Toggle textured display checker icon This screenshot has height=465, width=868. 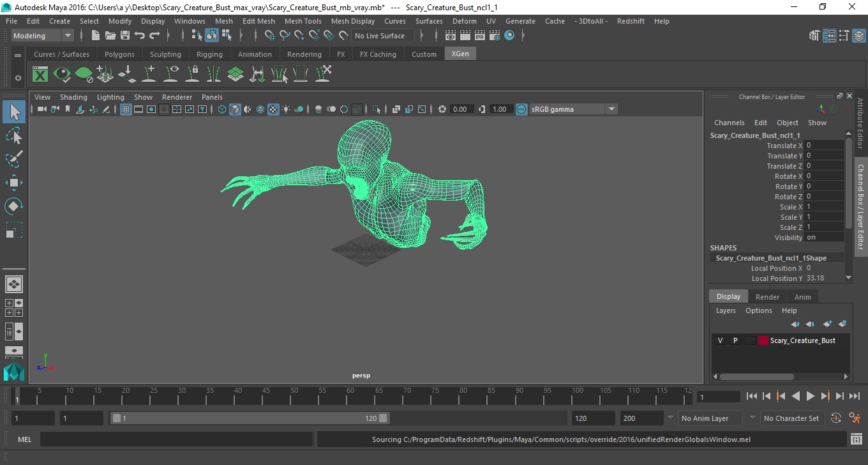point(273,109)
